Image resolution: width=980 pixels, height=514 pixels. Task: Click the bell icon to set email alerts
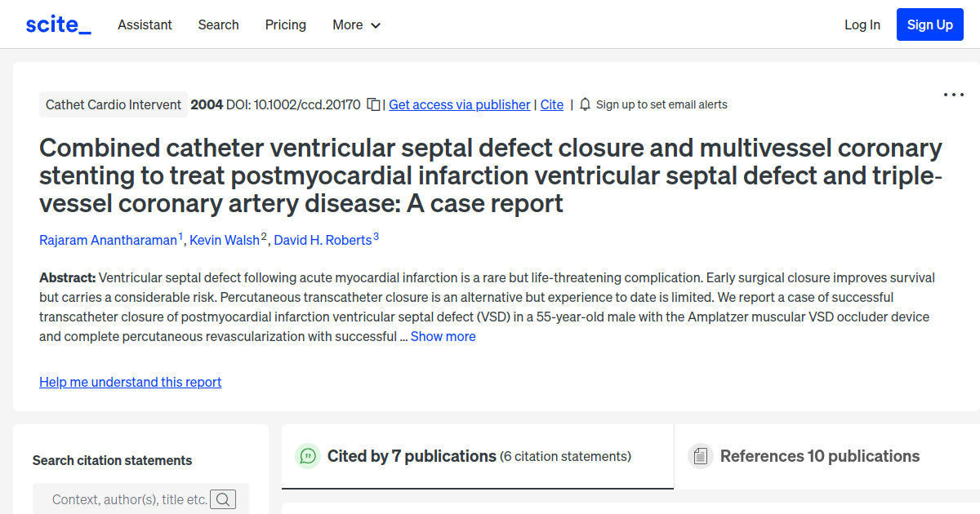[585, 104]
